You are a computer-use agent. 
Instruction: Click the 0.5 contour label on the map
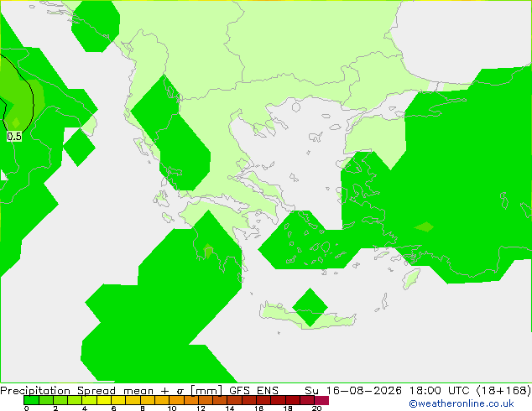point(14,137)
